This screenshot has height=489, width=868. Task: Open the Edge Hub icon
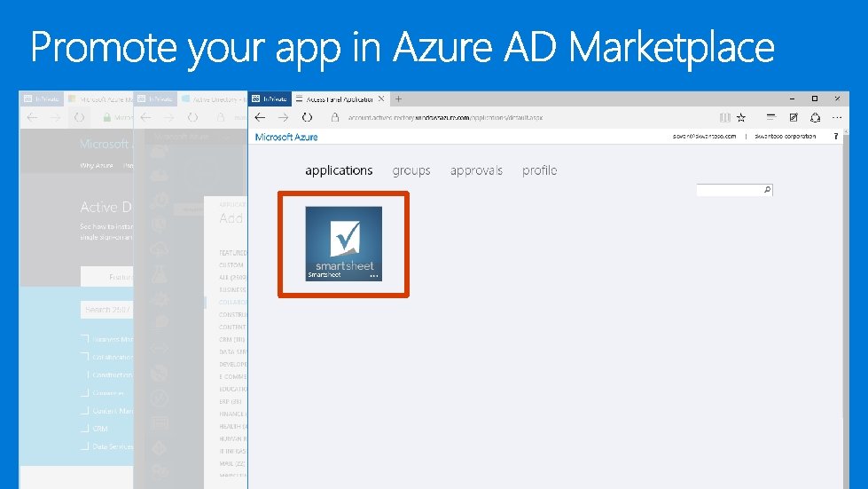(770, 117)
